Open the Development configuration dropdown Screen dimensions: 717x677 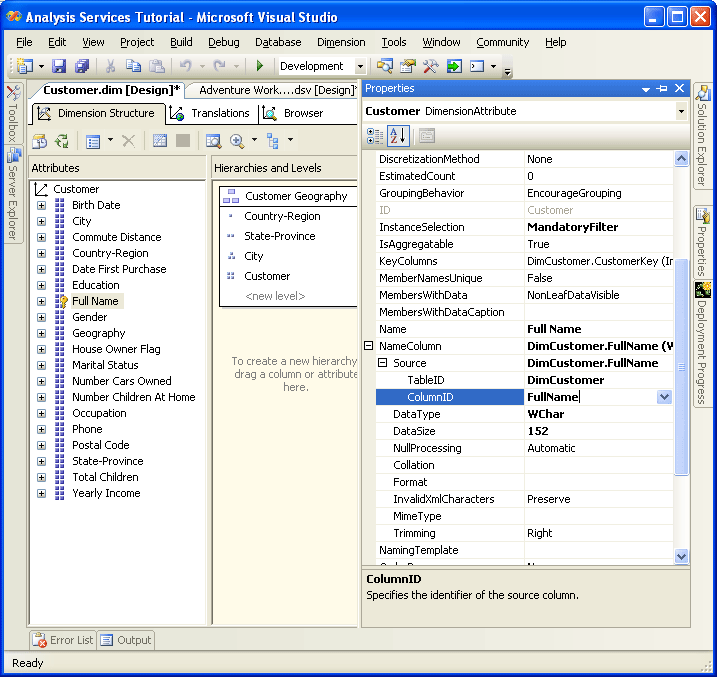point(360,66)
